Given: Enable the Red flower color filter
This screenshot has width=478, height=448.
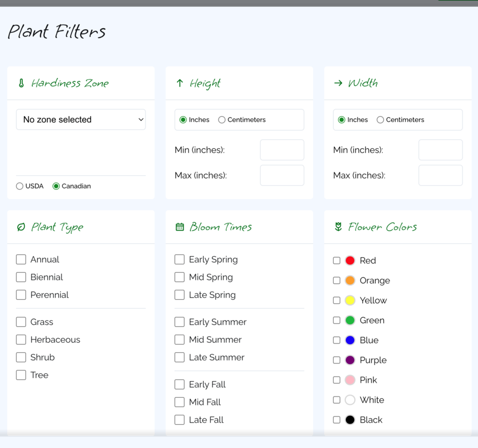Looking at the screenshot, I should coord(336,261).
